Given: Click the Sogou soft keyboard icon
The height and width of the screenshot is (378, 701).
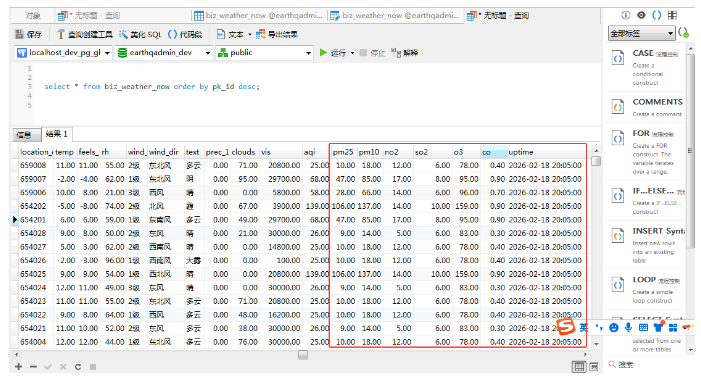Looking at the screenshot, I should [x=643, y=328].
